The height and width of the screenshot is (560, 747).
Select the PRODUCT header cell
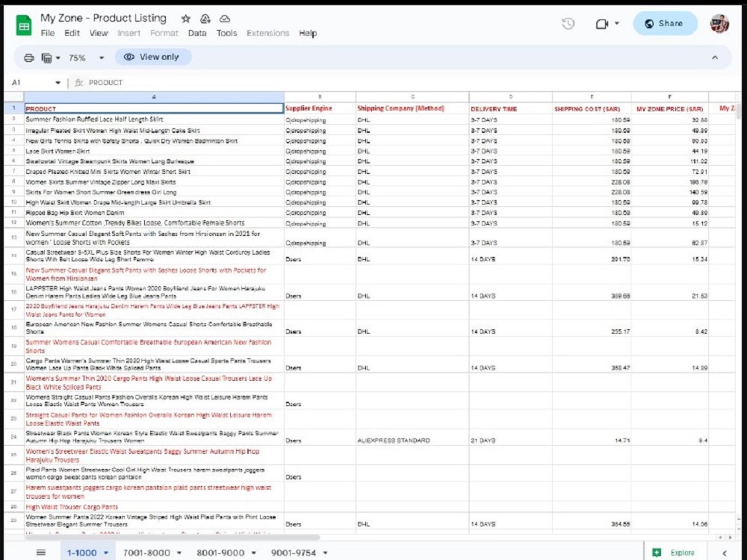click(154, 108)
